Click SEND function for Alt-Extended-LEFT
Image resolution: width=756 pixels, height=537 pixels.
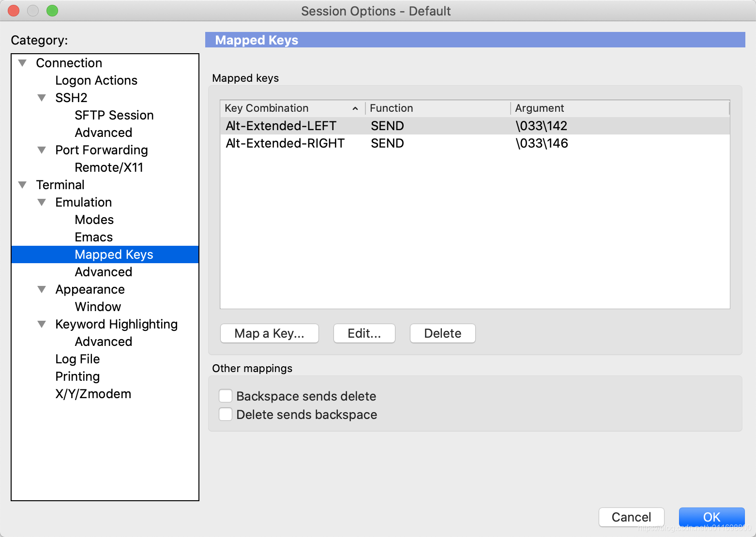(x=387, y=126)
